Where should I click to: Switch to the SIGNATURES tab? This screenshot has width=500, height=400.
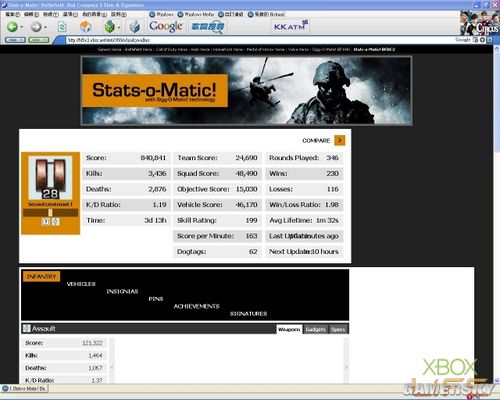(x=248, y=314)
